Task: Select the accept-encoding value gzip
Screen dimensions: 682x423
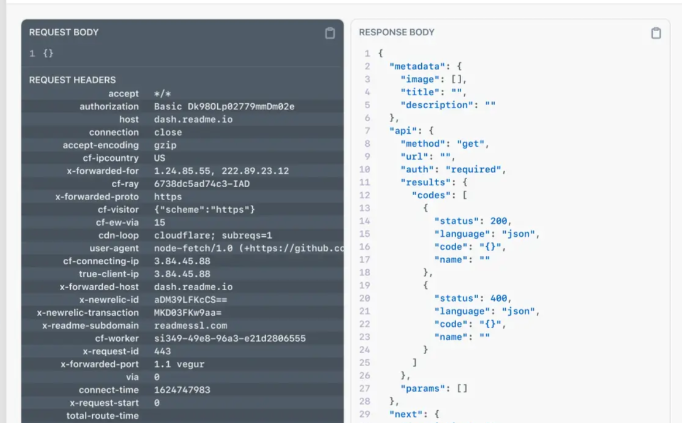Action: tap(165, 145)
